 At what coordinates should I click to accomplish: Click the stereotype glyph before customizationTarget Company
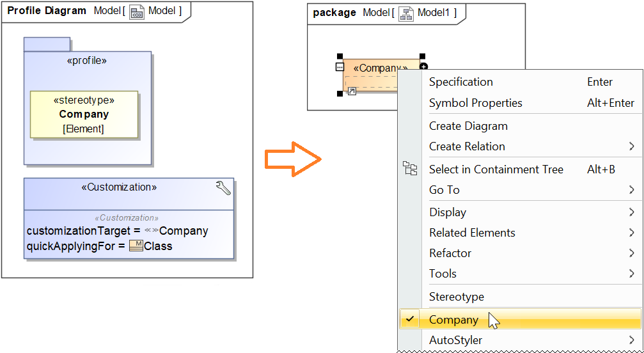click(152, 231)
